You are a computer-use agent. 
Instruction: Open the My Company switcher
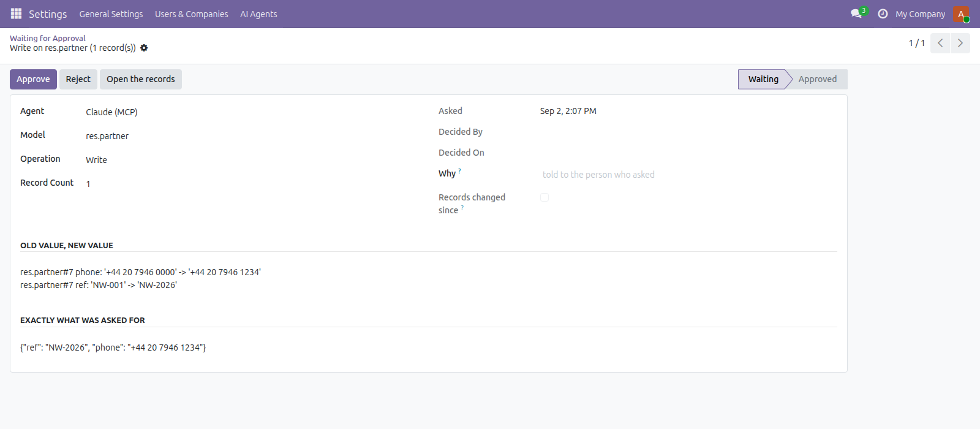click(920, 14)
